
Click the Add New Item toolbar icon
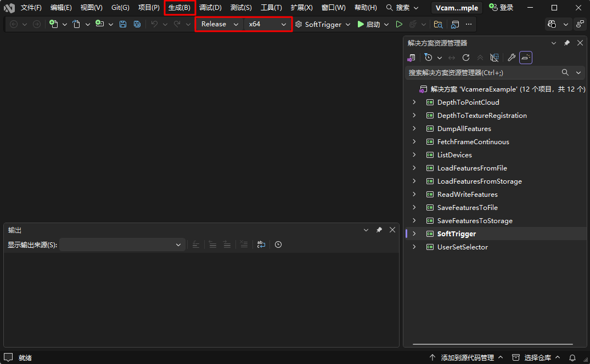point(100,25)
